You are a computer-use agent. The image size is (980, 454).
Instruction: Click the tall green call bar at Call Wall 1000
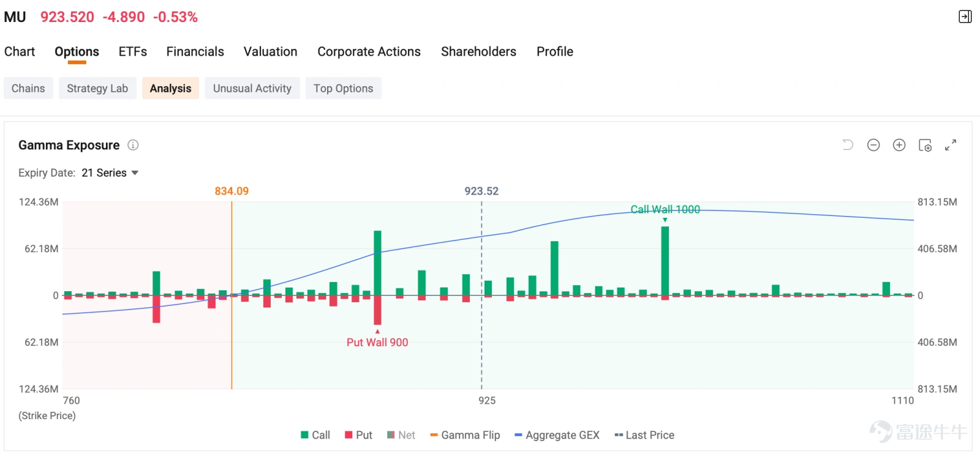click(x=665, y=261)
